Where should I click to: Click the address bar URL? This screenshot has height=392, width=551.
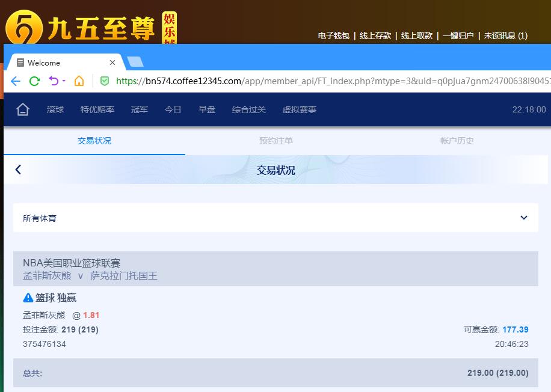pyautogui.click(x=332, y=81)
